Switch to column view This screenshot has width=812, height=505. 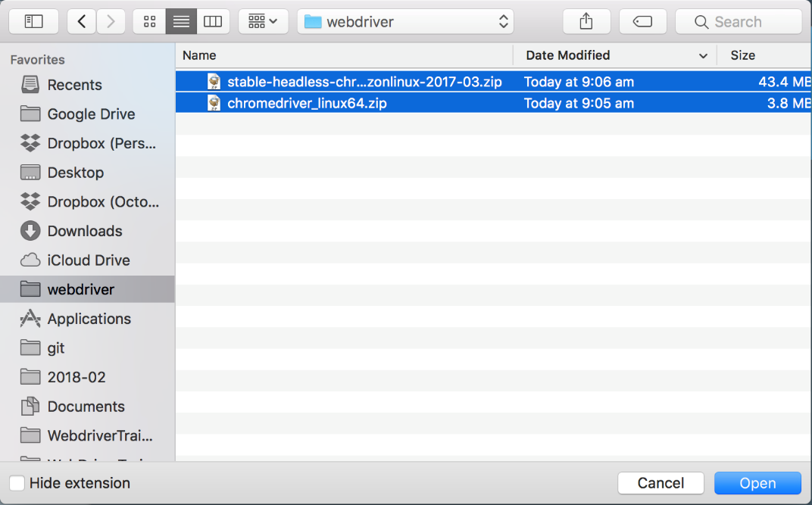(x=213, y=22)
